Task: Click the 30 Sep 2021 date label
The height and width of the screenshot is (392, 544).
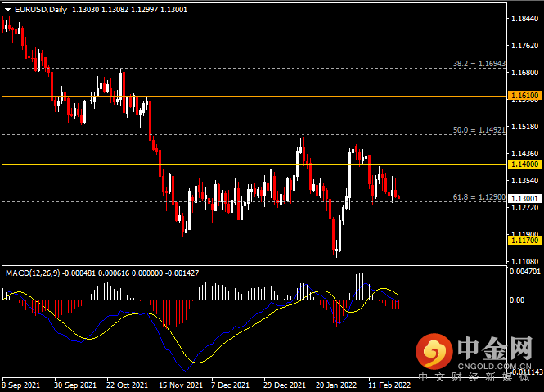Action: [x=75, y=385]
